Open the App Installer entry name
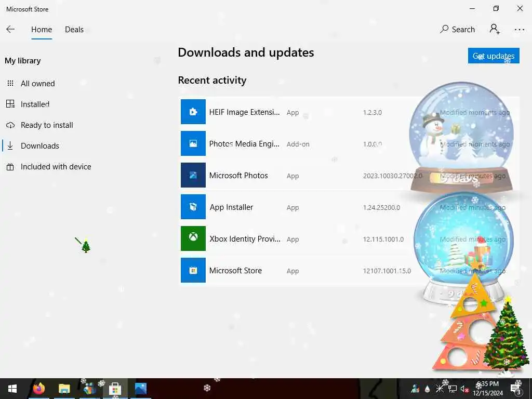532x399 pixels. 231,207
